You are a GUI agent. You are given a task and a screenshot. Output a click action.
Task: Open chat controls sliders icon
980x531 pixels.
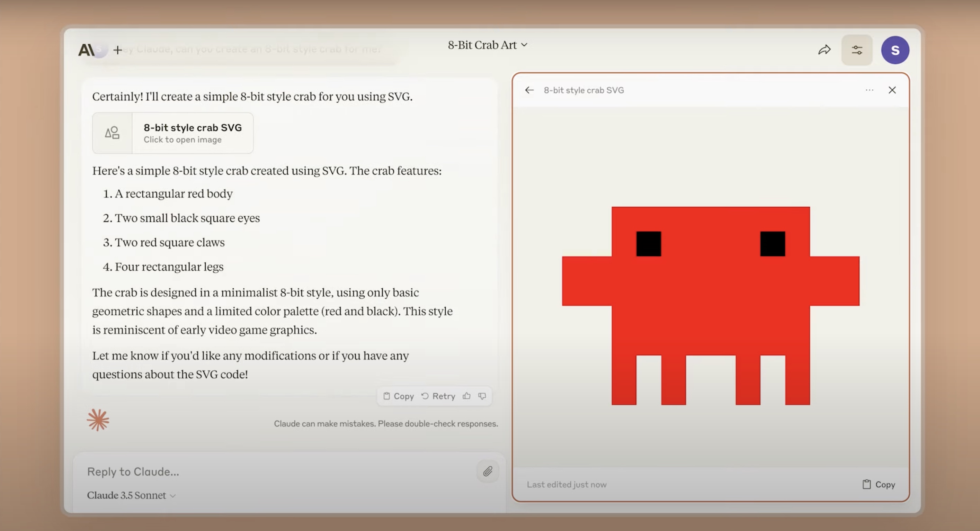tap(857, 50)
